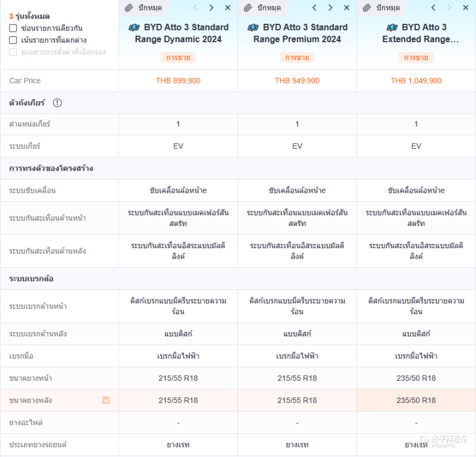This screenshot has width=476, height=457.
Task: Pin the Standard Range Dynamic 2024 column
Action: pyautogui.click(x=143, y=8)
